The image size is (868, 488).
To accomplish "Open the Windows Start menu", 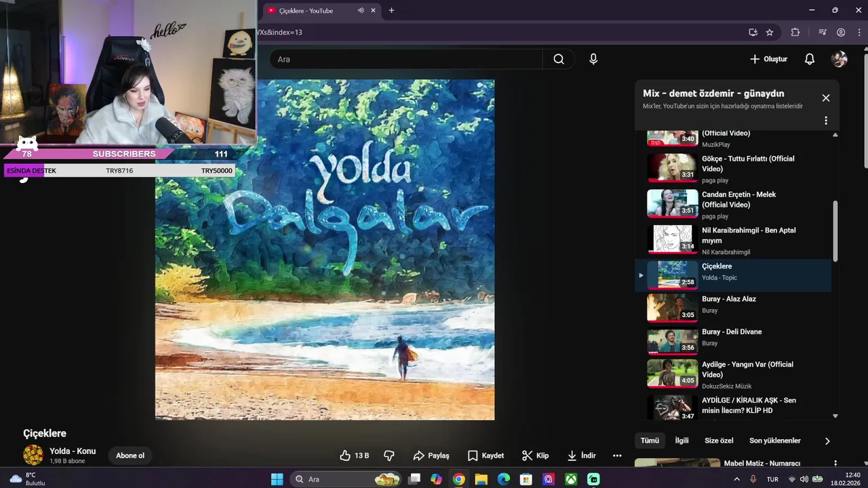I will pos(277,479).
